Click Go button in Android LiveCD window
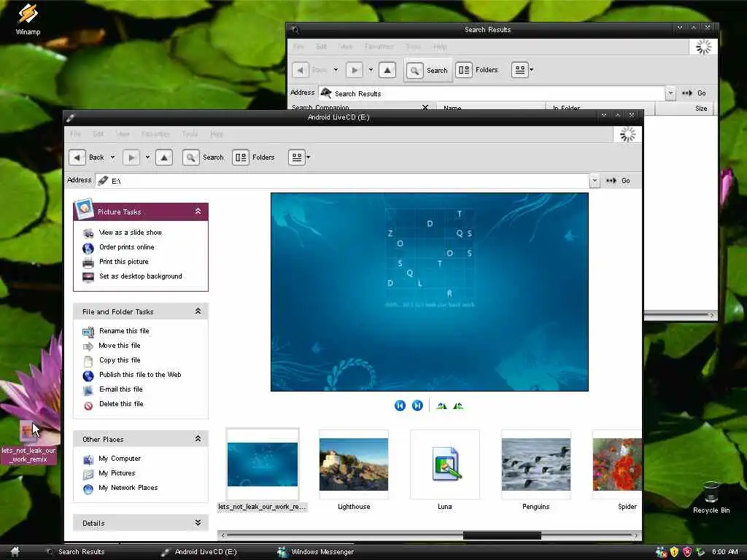747x560 pixels. click(x=619, y=181)
